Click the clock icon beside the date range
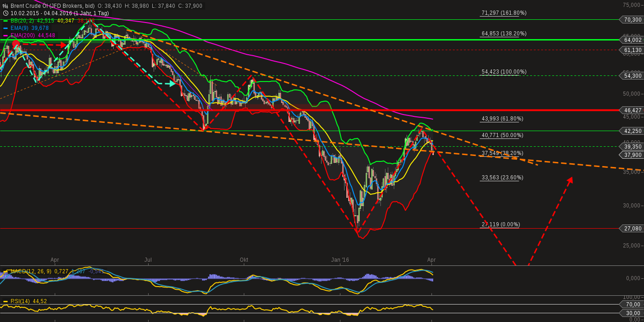The height and width of the screenshot is (322, 644). click(6, 13)
